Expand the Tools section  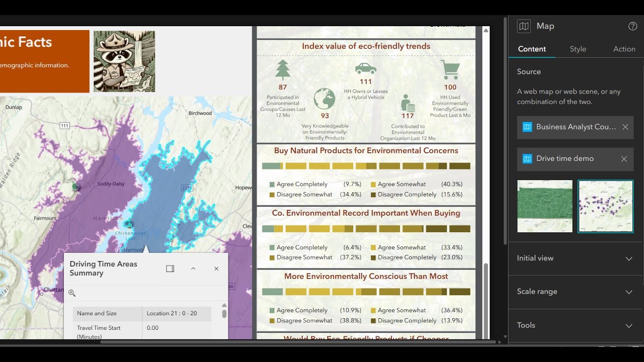pyautogui.click(x=576, y=325)
